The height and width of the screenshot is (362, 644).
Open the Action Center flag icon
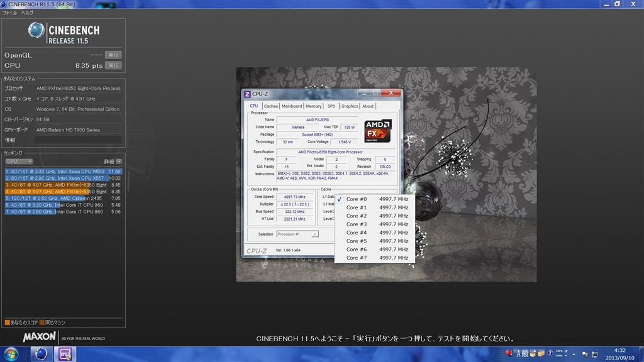(x=584, y=354)
